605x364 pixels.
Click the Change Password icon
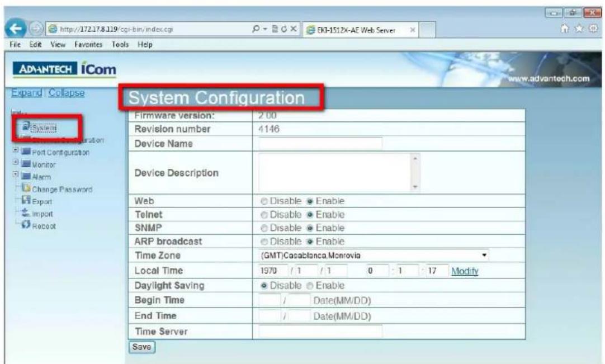[x=26, y=188]
